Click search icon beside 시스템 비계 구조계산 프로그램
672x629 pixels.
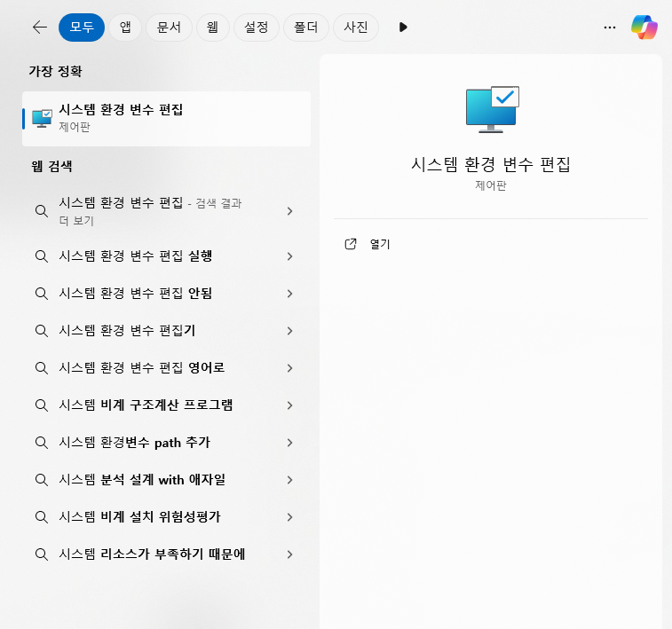point(42,405)
